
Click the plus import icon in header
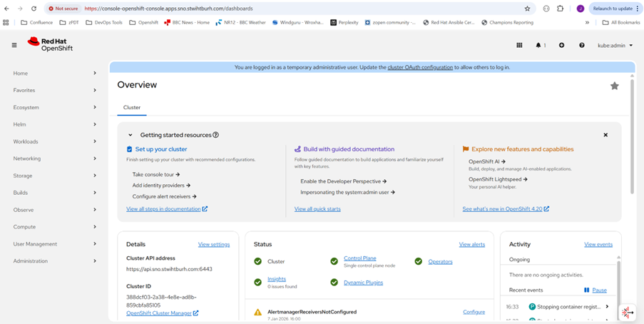[561, 45]
